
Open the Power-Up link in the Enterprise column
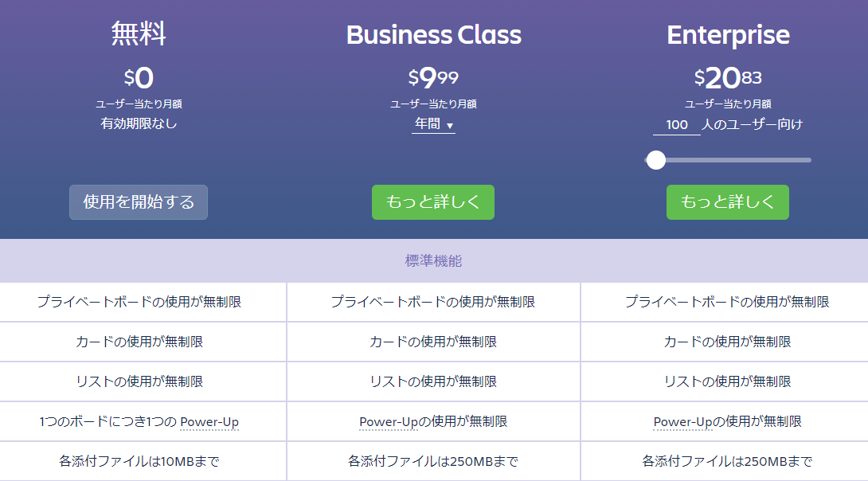coord(682,422)
